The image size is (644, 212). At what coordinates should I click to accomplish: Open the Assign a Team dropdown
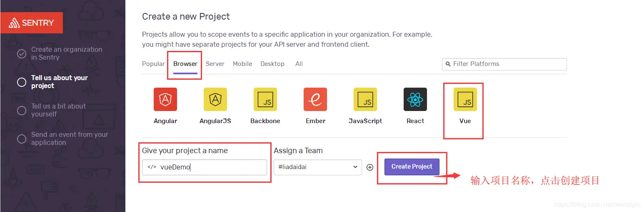pyautogui.click(x=317, y=167)
